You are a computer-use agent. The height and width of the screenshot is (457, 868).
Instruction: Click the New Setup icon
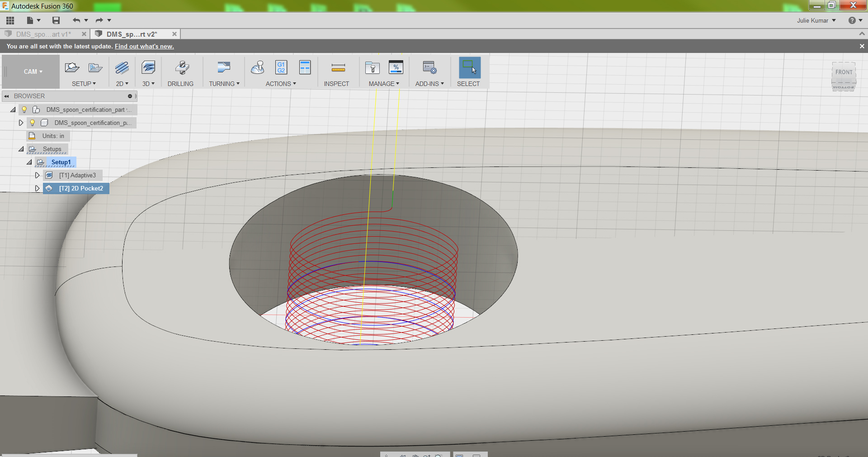(x=72, y=68)
